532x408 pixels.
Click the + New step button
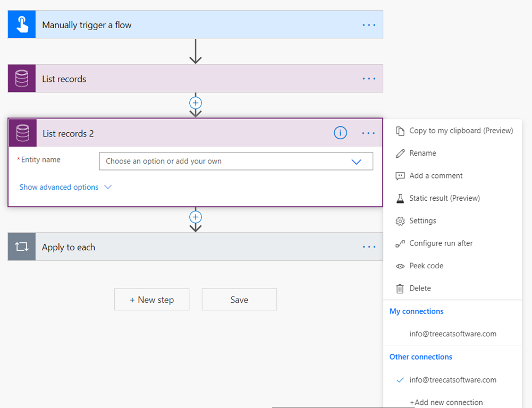point(151,300)
